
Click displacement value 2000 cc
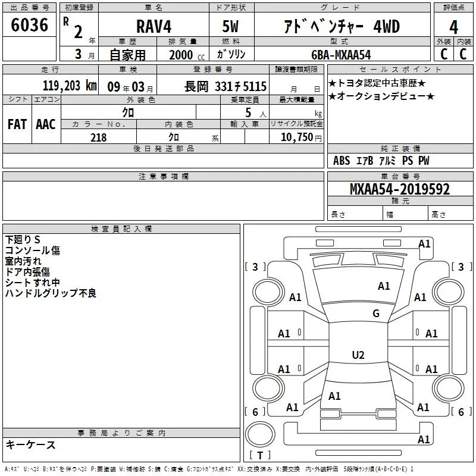187,55
